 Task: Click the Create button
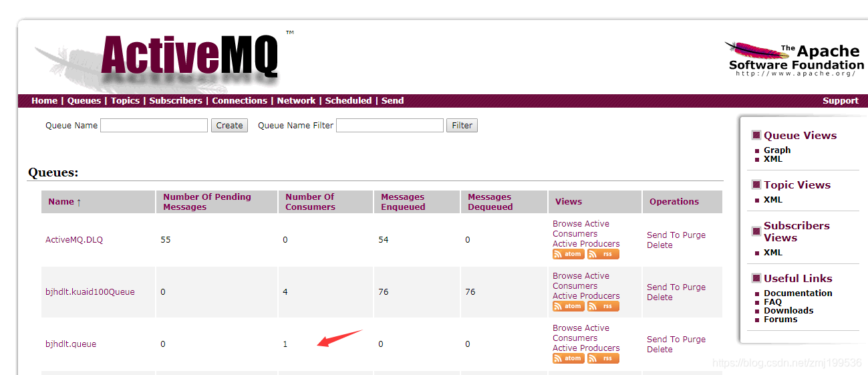pyautogui.click(x=229, y=126)
